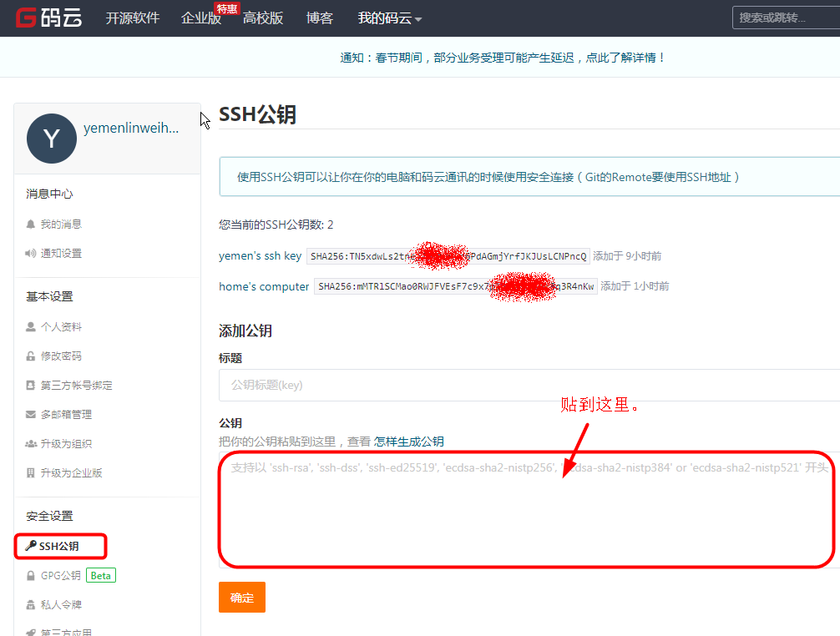Open 高校版 in the top navigation

(262, 18)
